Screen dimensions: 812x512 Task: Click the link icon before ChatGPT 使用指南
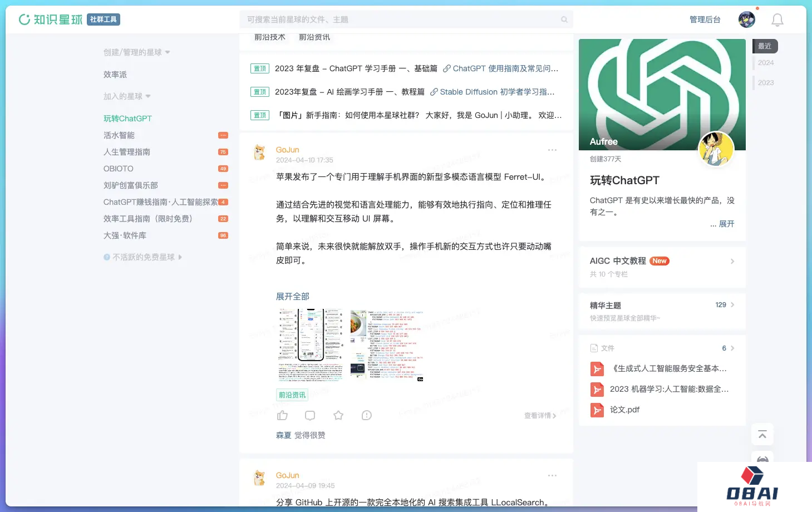(446, 68)
